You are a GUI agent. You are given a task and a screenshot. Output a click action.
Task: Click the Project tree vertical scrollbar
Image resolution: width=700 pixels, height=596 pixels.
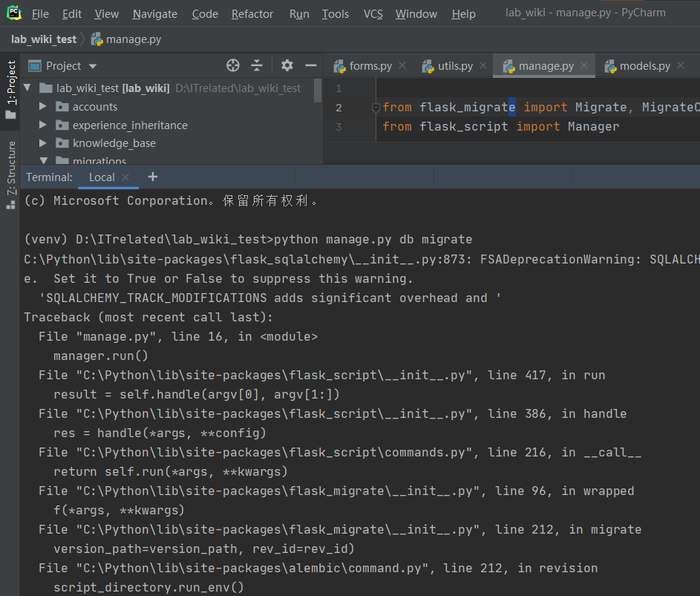click(318, 91)
